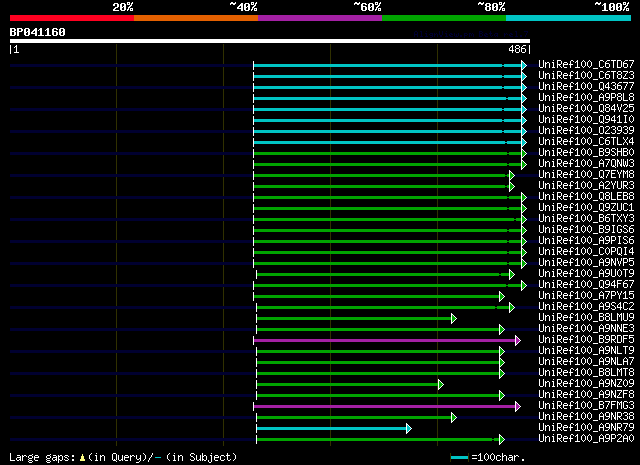
Task: Click the UniRef100_A9NLT9 label
Action: click(x=586, y=351)
